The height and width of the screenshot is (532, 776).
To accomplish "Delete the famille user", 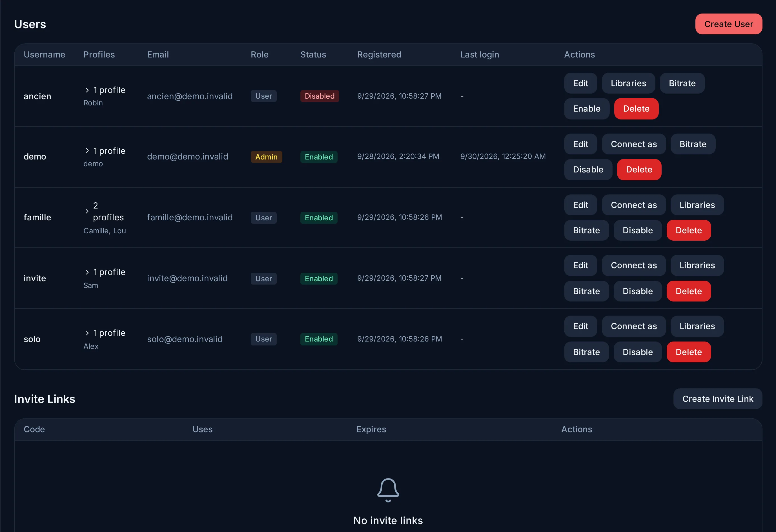I will 689,230.
